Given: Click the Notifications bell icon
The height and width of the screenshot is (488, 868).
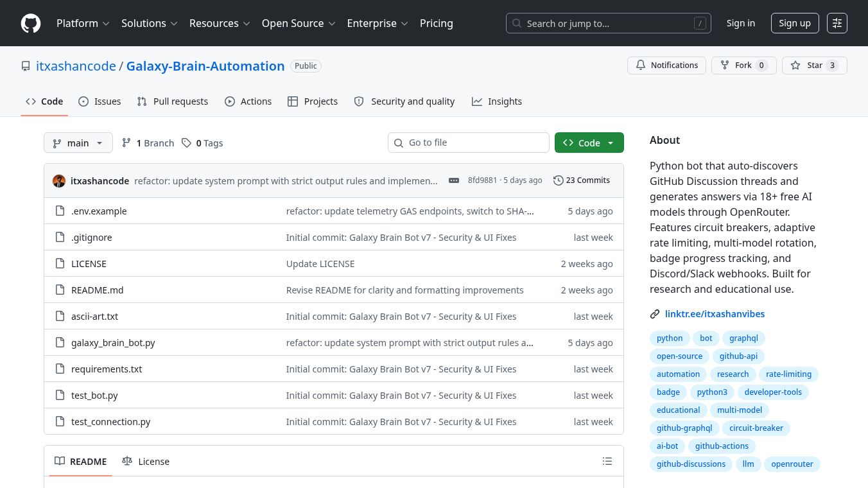Looking at the screenshot, I should tap(641, 65).
